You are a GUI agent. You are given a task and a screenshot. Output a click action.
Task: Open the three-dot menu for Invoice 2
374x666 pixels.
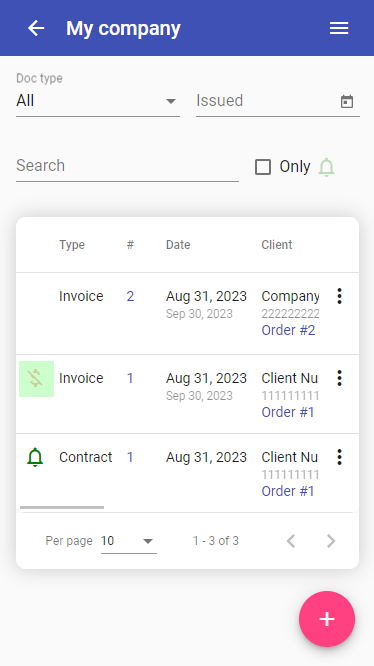click(339, 296)
